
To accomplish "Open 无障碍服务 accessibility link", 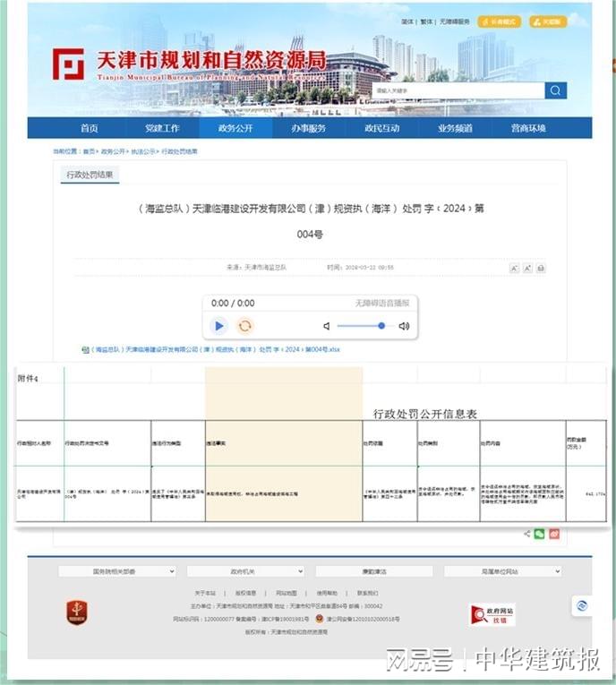I will (454, 21).
